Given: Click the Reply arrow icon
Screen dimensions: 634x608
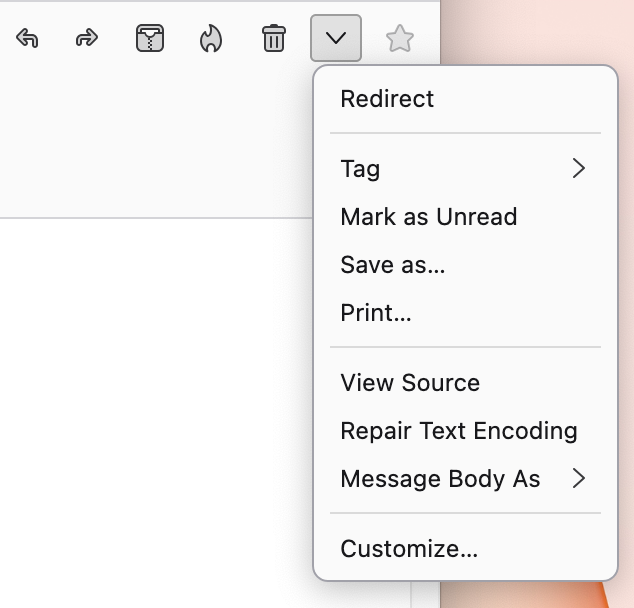Looking at the screenshot, I should click(x=27, y=38).
